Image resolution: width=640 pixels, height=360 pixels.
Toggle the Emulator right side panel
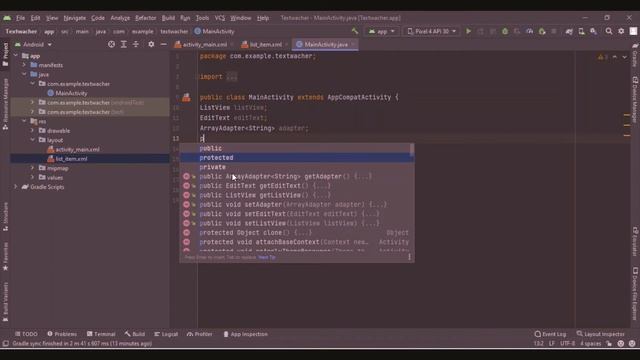pyautogui.click(x=635, y=241)
